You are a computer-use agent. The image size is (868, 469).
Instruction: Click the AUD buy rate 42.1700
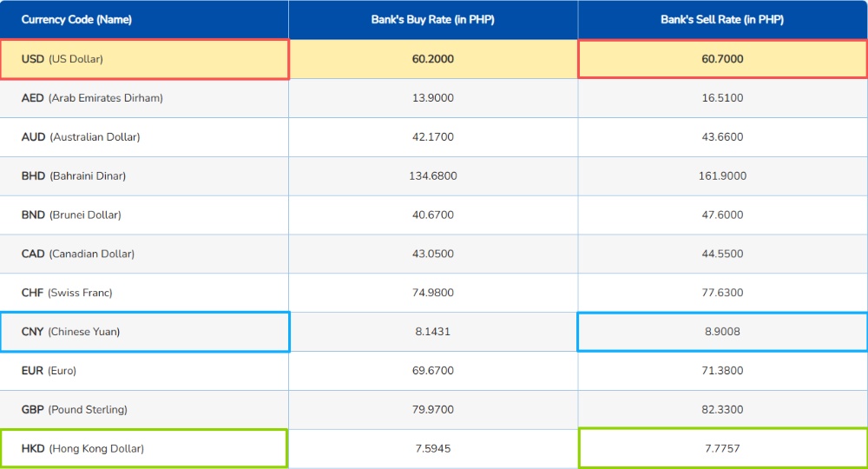tap(432, 137)
